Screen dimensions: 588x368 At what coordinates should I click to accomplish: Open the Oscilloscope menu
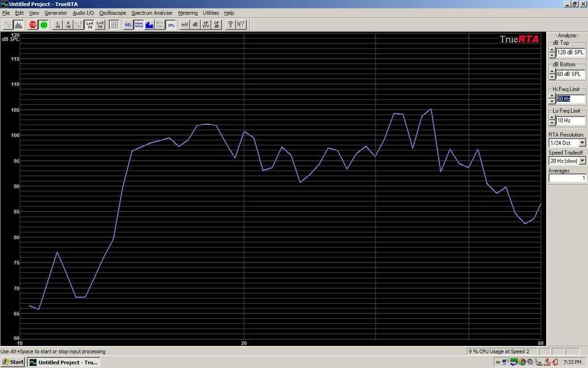(x=113, y=13)
